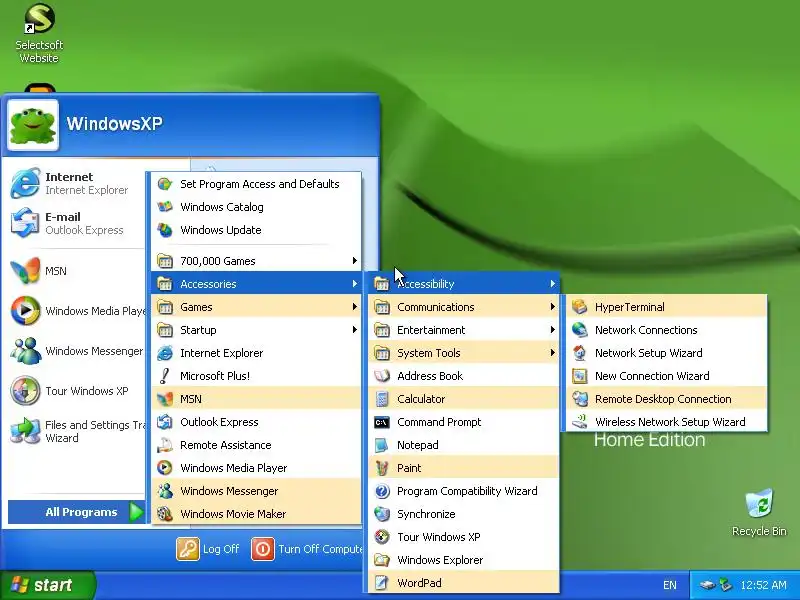Click the Outlook Express icon in All Programs

[x=165, y=422]
